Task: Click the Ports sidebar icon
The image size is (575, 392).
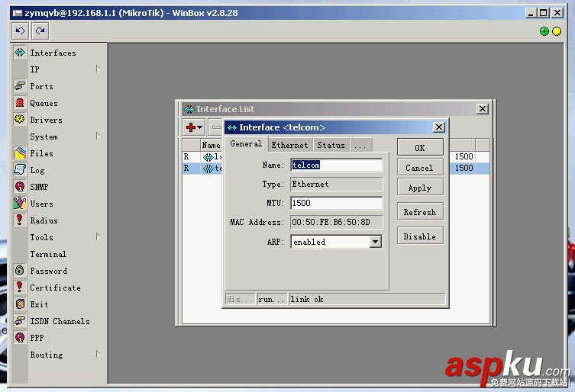Action: [x=20, y=86]
